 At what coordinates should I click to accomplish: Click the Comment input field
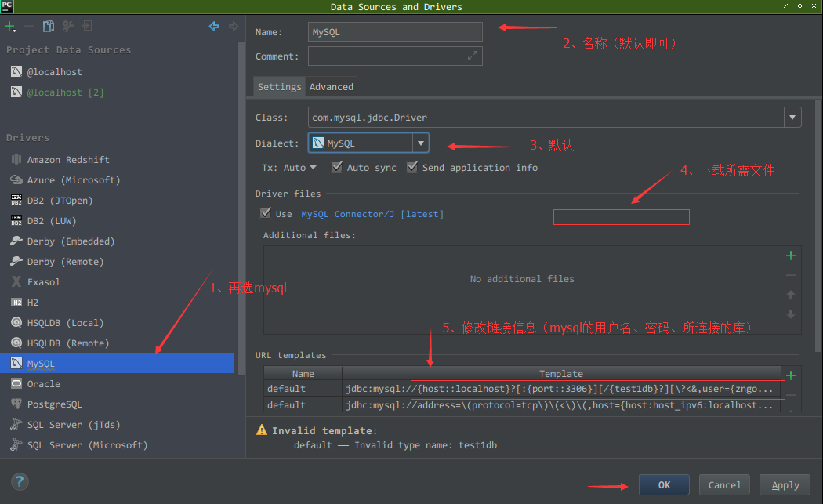(x=395, y=56)
